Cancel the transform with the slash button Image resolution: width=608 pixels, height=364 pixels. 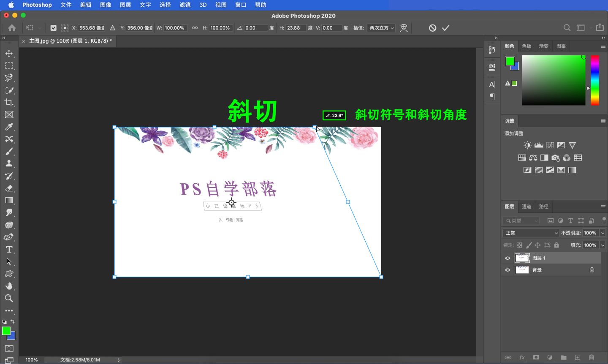[x=432, y=27]
